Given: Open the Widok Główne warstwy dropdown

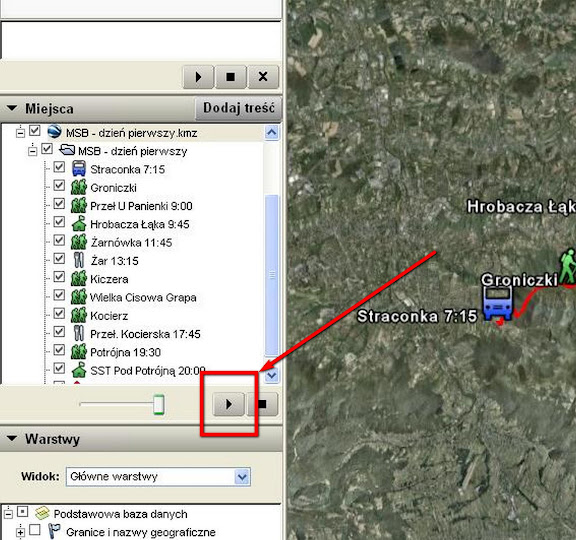Looking at the screenshot, I should point(242,477).
